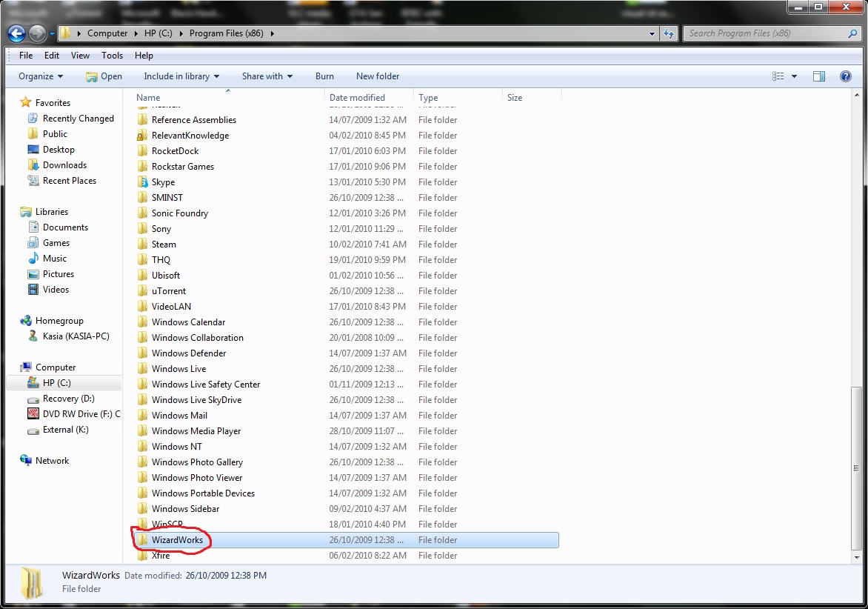
Task: Open the File menu
Action: 25,56
